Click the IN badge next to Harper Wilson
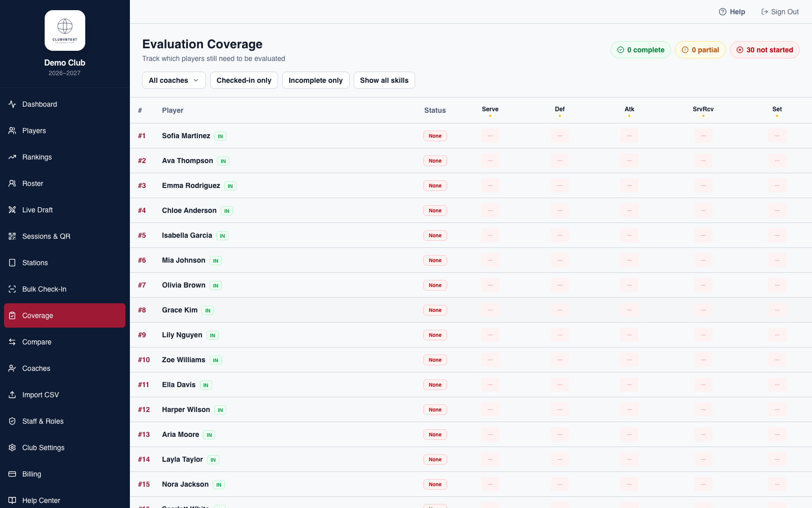 tap(220, 410)
